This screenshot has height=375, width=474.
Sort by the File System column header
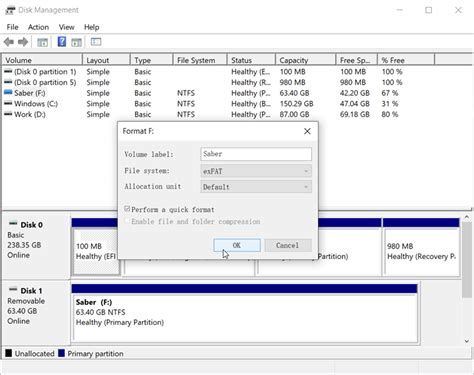[x=200, y=60]
